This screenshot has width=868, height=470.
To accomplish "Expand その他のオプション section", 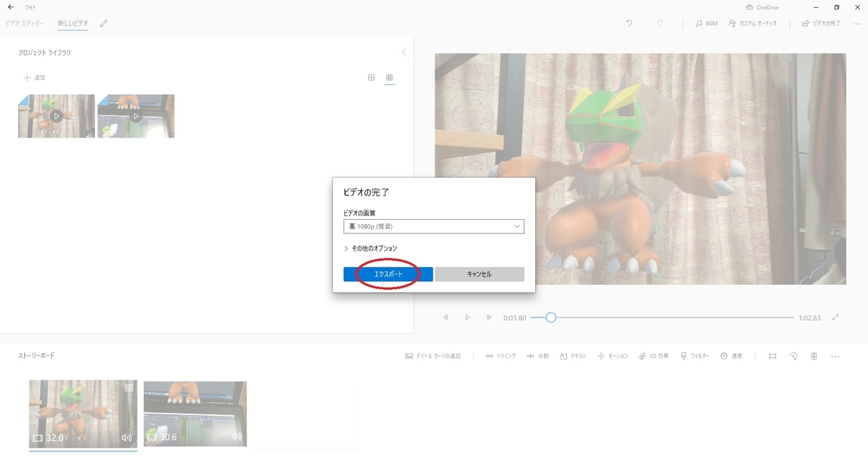I will tap(370, 248).
